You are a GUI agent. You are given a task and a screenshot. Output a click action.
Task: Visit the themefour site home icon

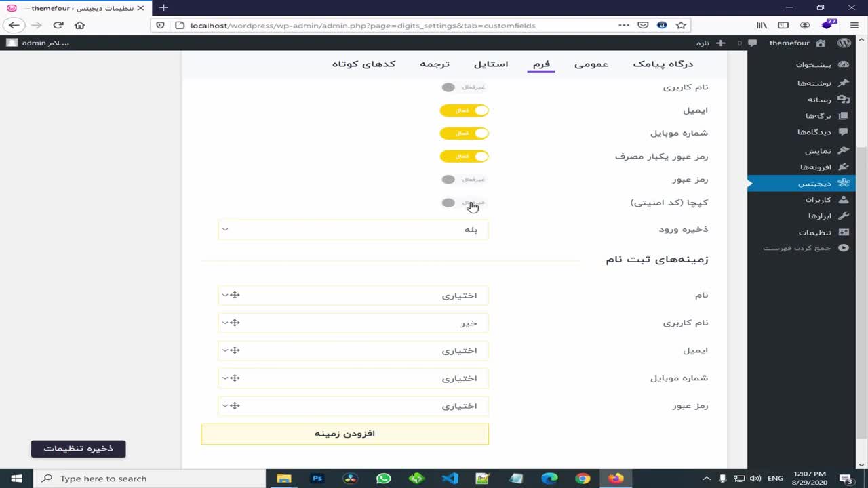[821, 43]
